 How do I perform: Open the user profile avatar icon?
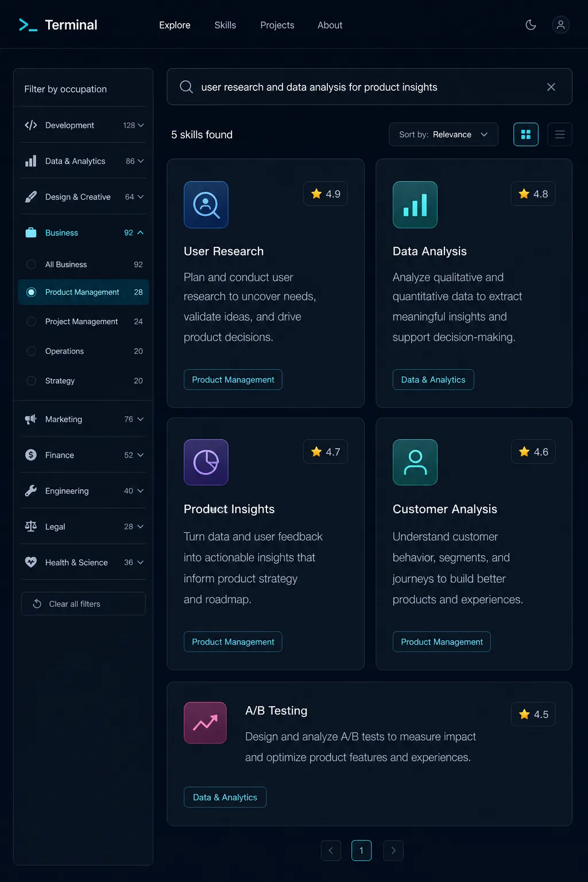(x=560, y=25)
